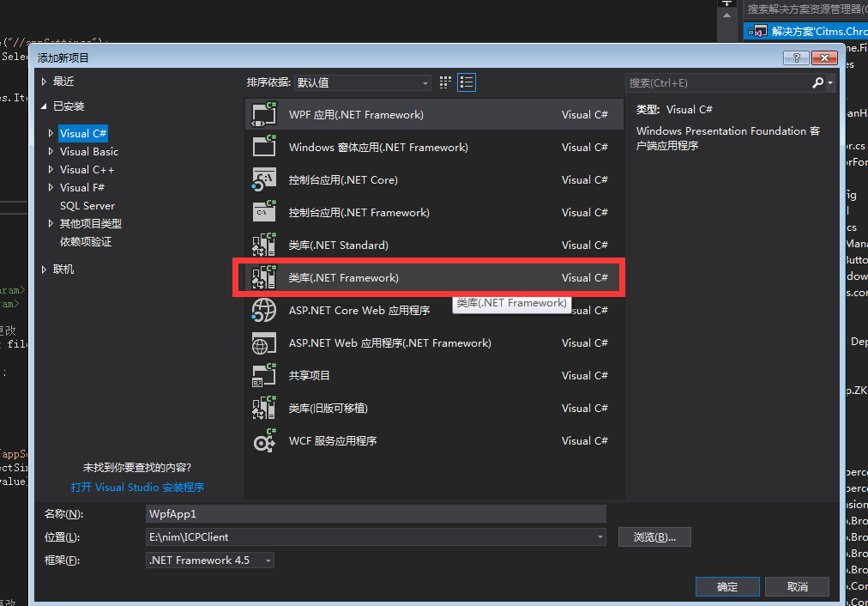Click the 已安装 label

69,106
